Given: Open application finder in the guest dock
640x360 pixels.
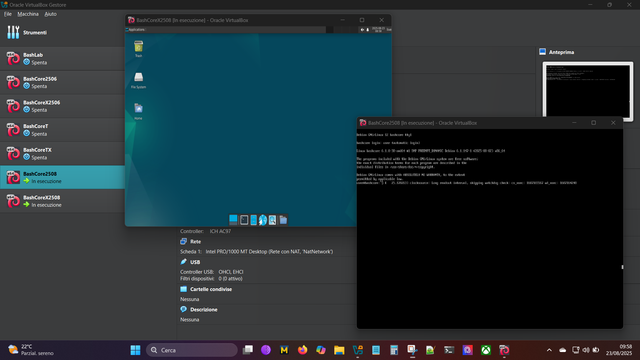Looking at the screenshot, I should coord(272,220).
